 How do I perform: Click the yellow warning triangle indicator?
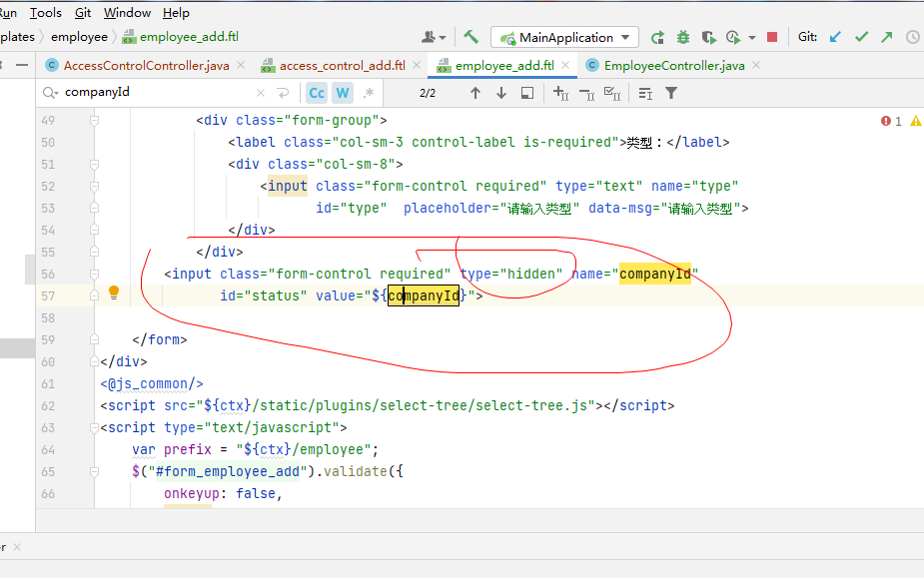[916, 121]
